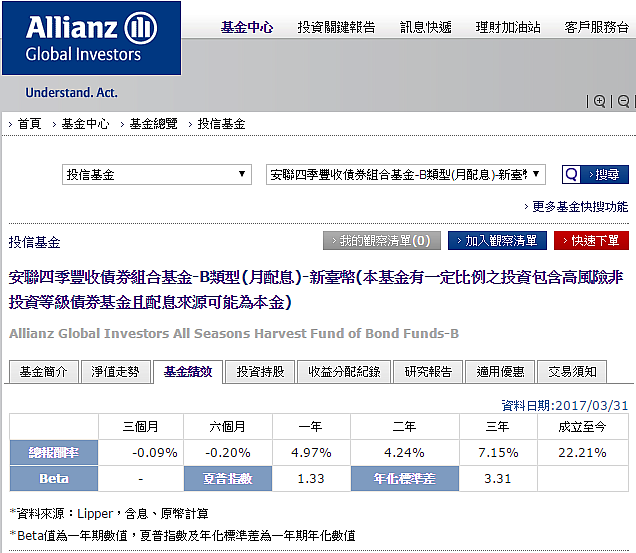Open 我的觀察清單(0) button

(382, 241)
